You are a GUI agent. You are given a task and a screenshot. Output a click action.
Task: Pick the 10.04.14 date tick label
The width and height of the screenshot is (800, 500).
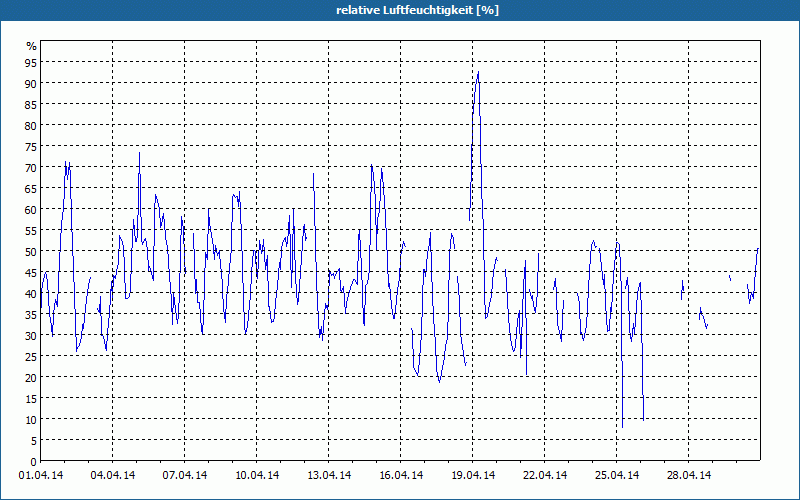(x=257, y=476)
